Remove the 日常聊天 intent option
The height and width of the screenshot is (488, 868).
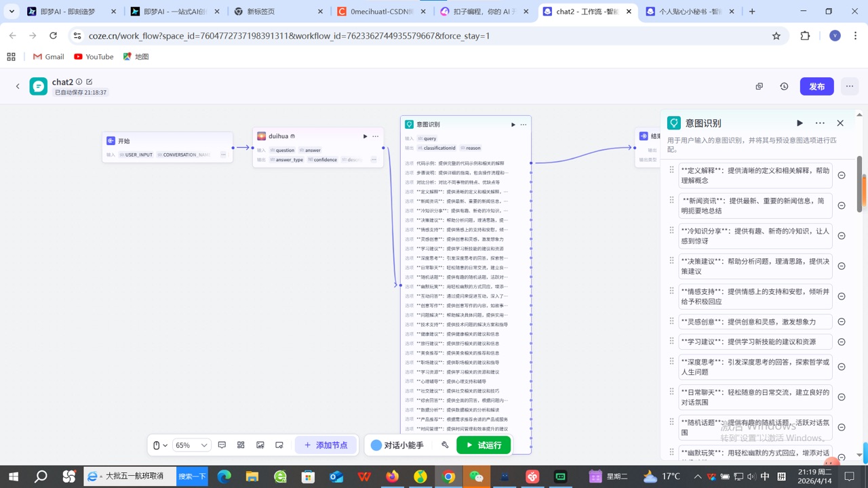[842, 397]
